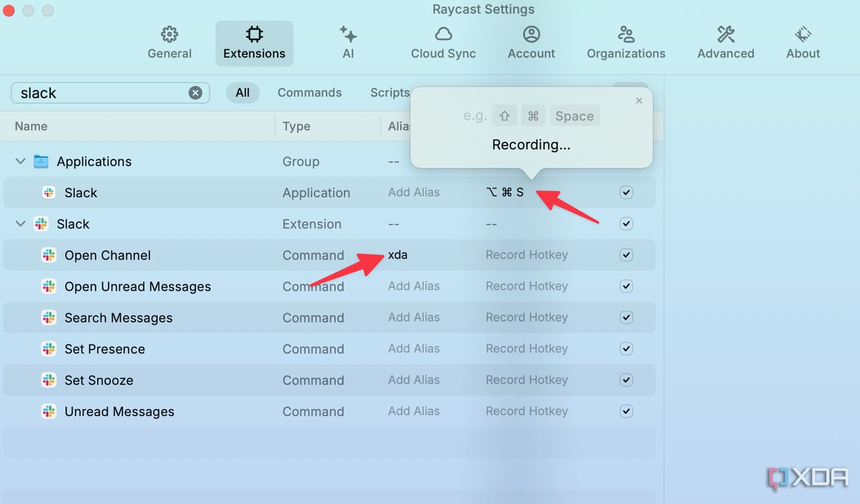Image resolution: width=860 pixels, height=504 pixels.
Task: Filter by Commands tab
Action: click(309, 93)
